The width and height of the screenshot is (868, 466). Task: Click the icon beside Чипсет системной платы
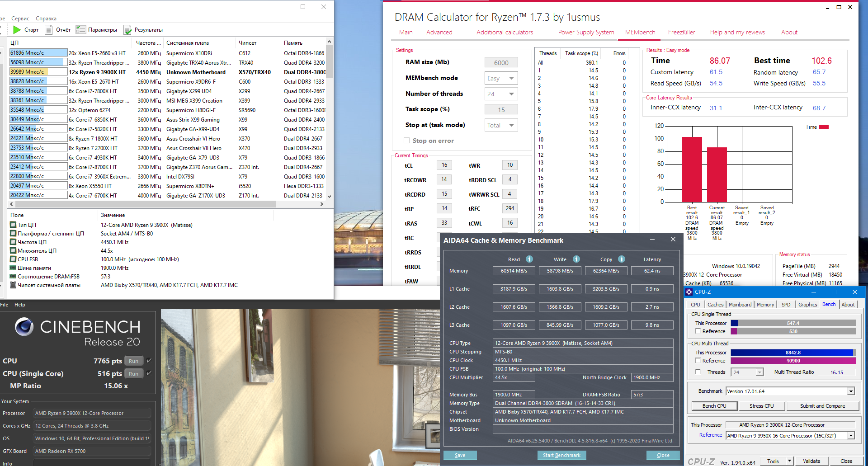point(13,285)
